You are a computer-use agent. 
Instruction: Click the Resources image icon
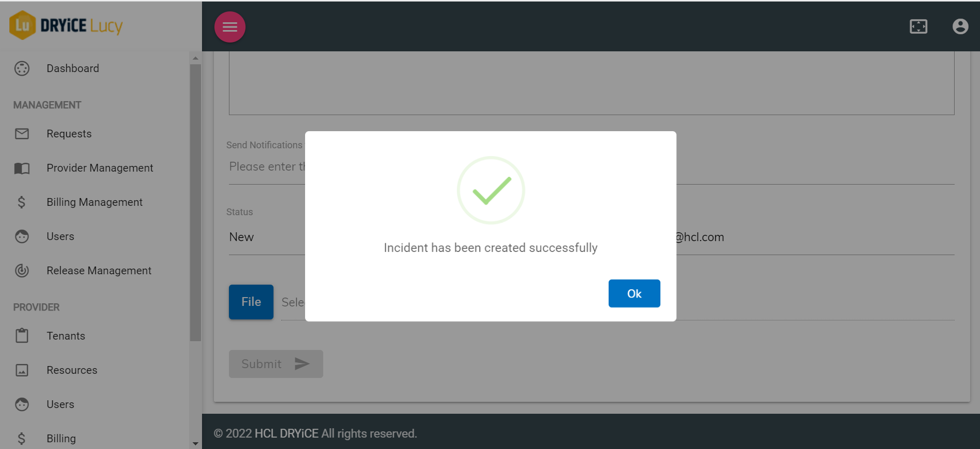tap(22, 370)
